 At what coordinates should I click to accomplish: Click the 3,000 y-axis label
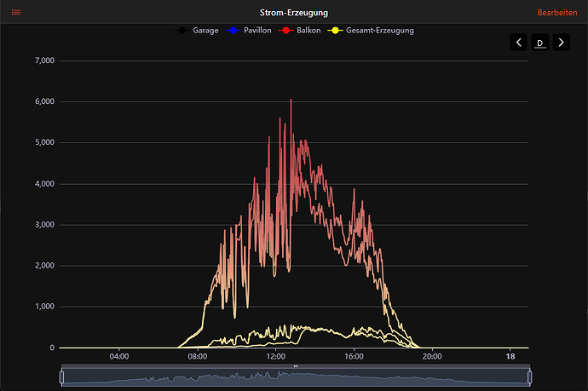44,225
